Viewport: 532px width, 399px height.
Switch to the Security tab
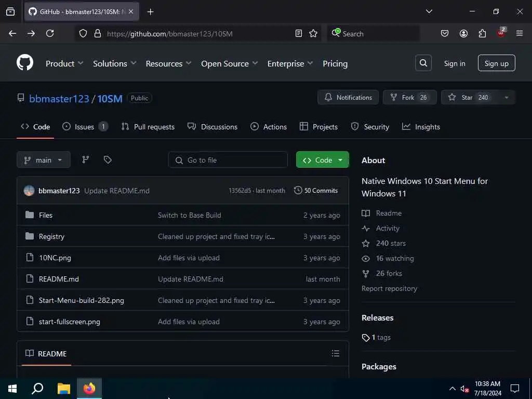370,127
